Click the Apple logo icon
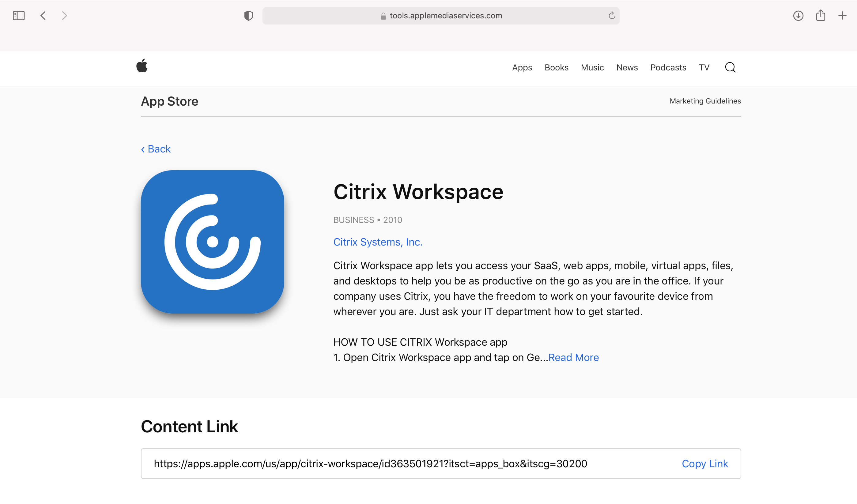 (x=142, y=67)
